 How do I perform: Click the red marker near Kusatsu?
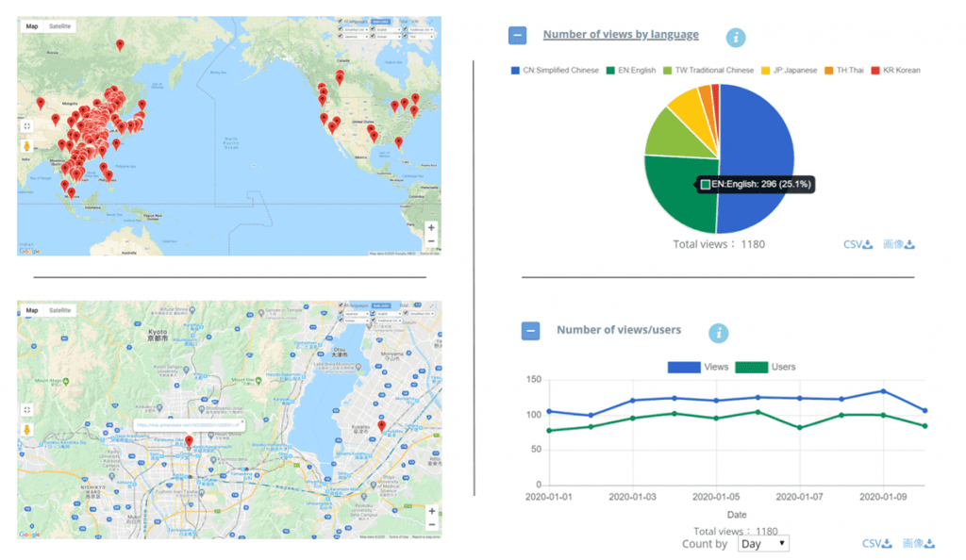pos(381,427)
